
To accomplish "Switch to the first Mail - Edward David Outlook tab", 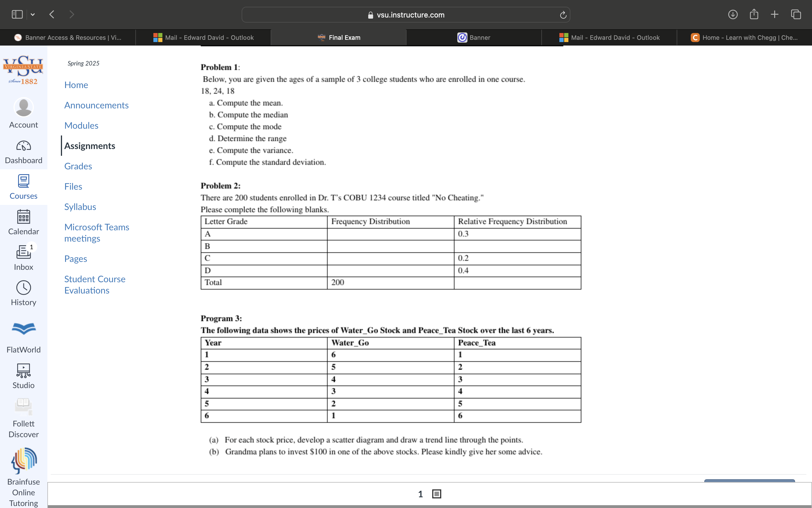I will click(x=203, y=38).
